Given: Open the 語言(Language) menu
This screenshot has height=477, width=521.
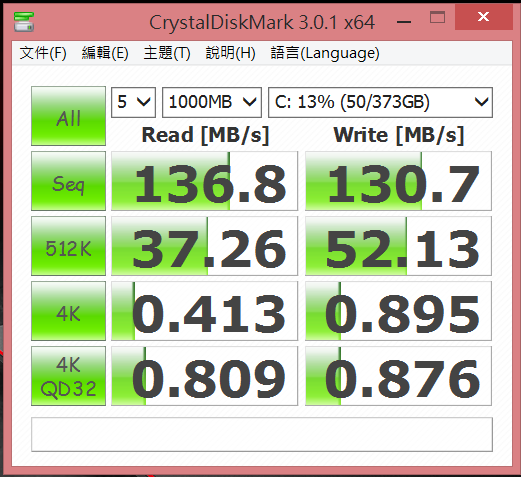Looking at the screenshot, I should pos(325,53).
